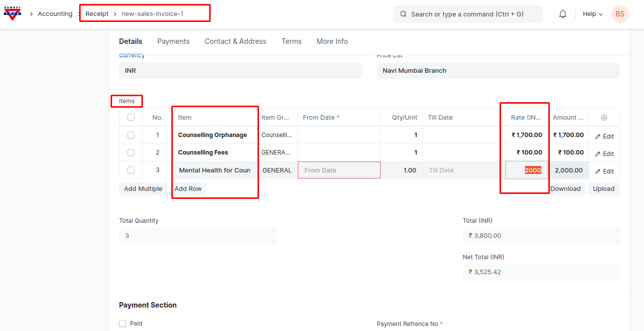Click the From Date field in row 3
The height and width of the screenshot is (331, 644).
coord(339,170)
